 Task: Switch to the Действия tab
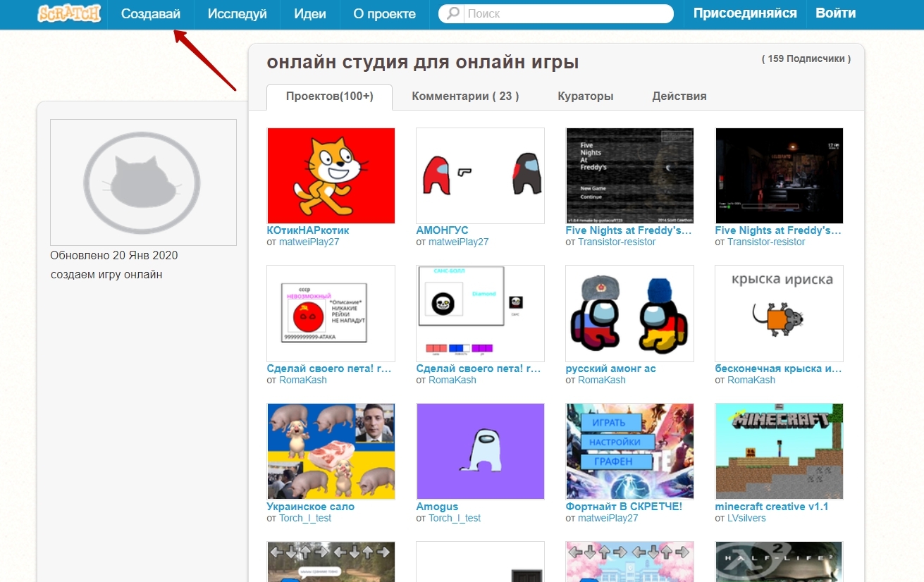pos(679,97)
